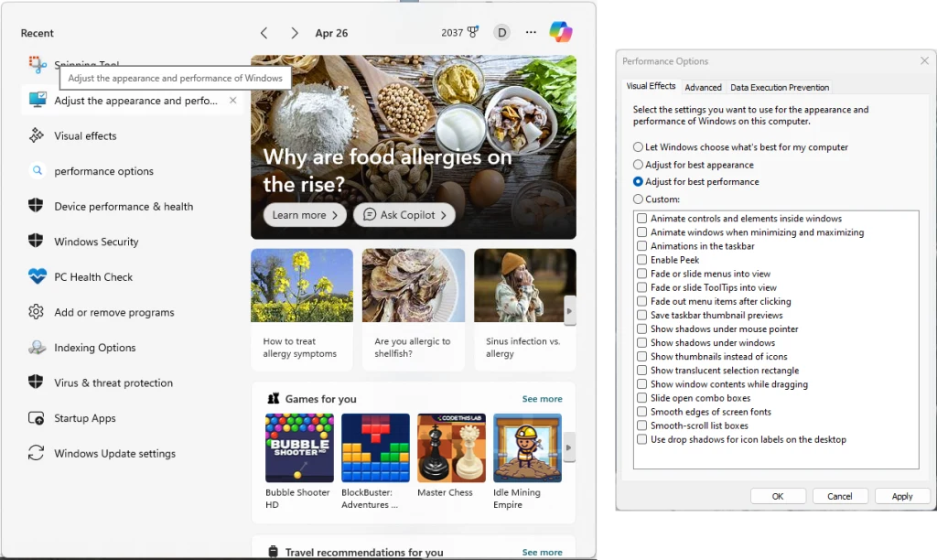Check Show thumbnails instead of icons
Viewport: 937px width, 560px height.
coord(641,356)
